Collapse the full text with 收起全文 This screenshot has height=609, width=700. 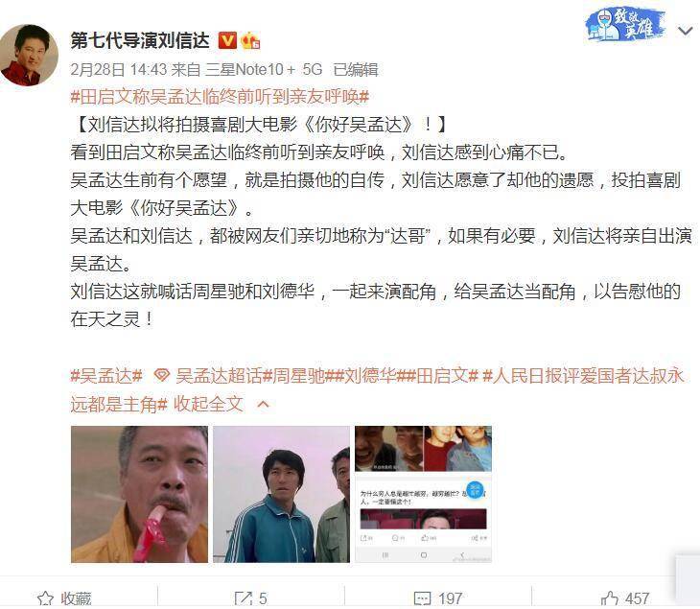[208, 404]
